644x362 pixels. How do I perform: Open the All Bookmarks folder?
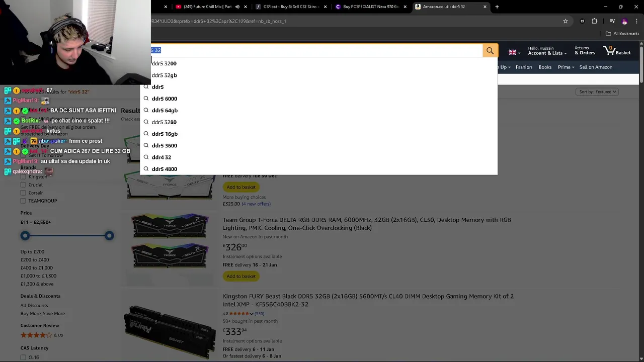pos(622,34)
